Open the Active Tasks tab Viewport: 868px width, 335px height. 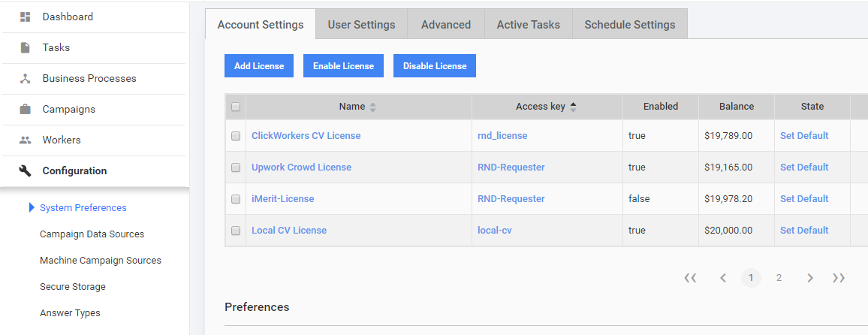(x=528, y=24)
